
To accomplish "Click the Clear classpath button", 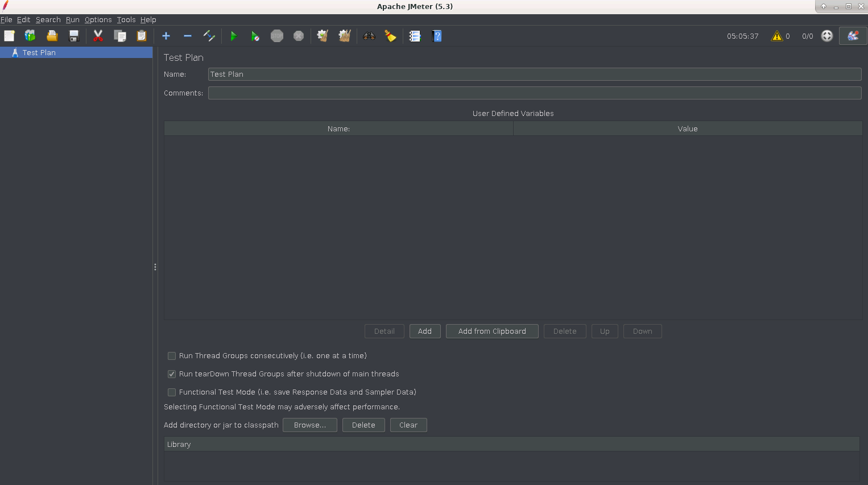I will 408,425.
